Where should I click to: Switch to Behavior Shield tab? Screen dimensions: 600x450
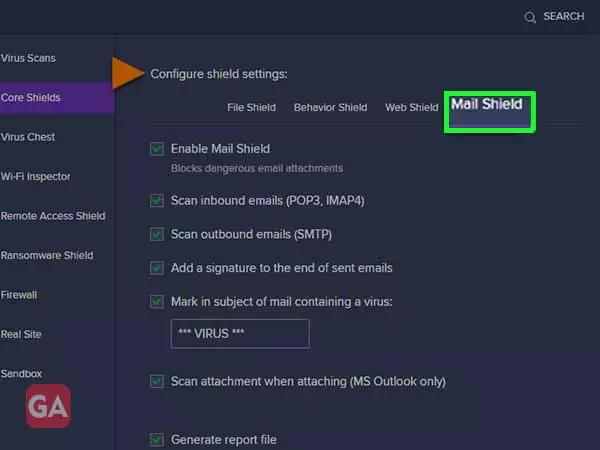coord(331,108)
